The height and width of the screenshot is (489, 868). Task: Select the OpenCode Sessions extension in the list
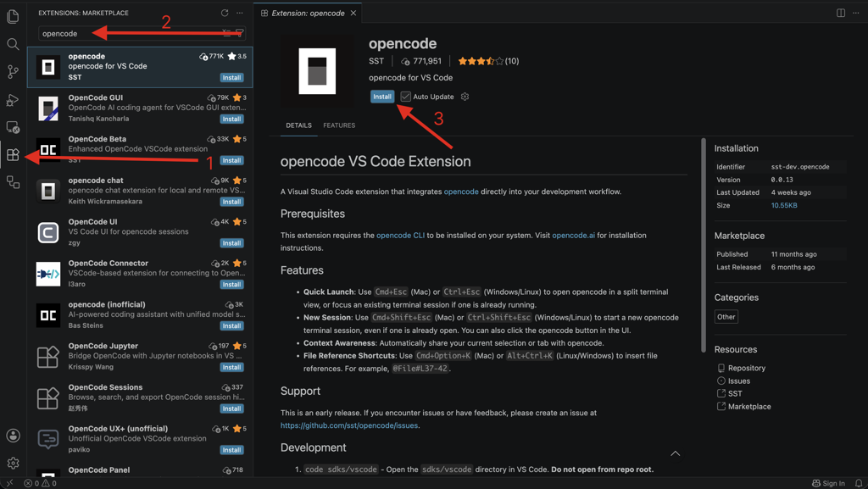pos(140,397)
